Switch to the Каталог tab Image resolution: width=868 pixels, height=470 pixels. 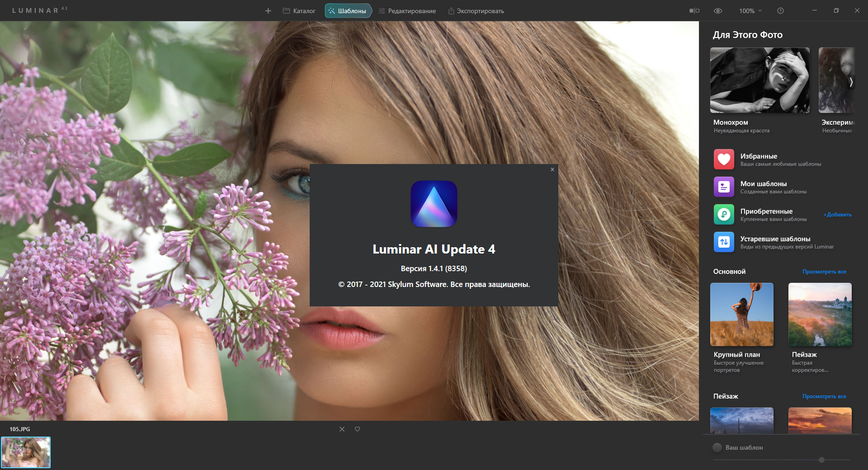pos(299,11)
